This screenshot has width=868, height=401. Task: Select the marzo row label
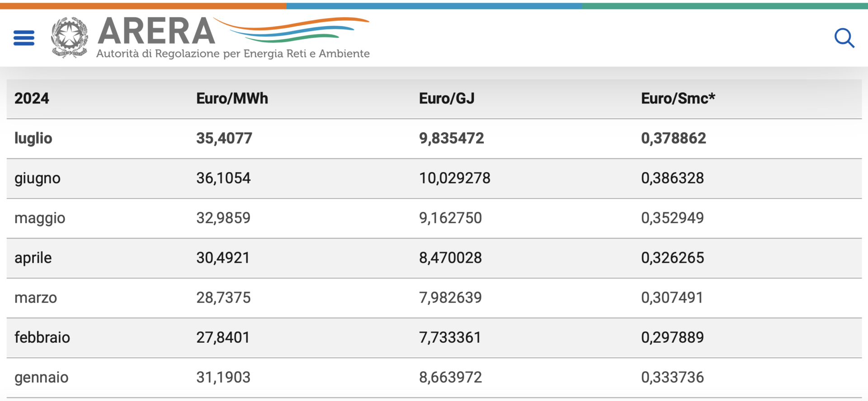[x=36, y=298]
